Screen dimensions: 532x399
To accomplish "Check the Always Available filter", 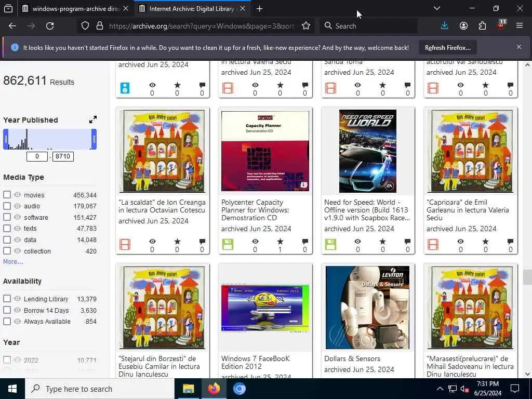I will 7,321.
